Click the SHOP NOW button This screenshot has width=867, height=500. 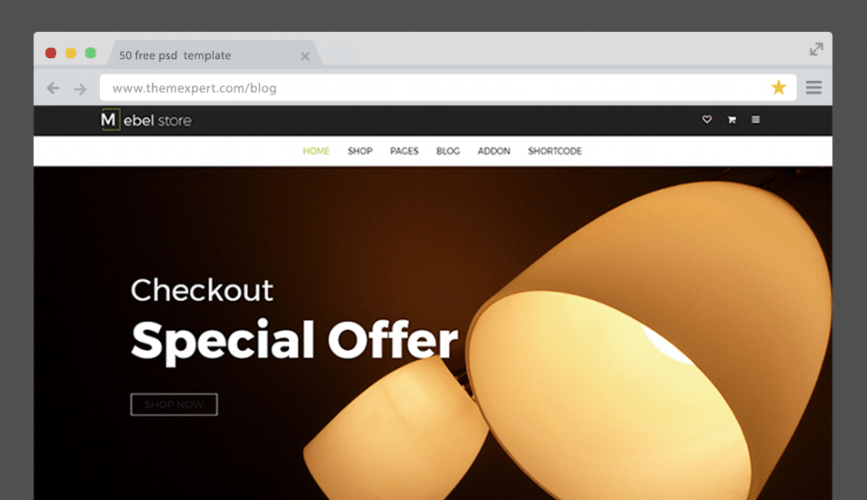(x=174, y=404)
